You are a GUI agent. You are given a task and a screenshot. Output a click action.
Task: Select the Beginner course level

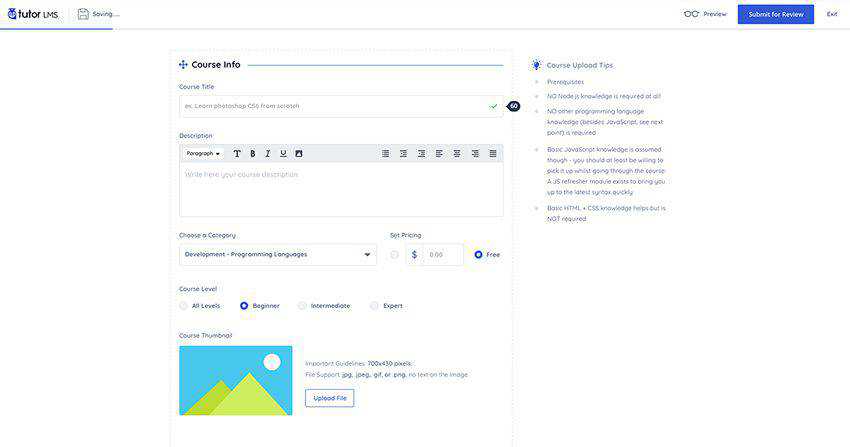pyautogui.click(x=244, y=305)
